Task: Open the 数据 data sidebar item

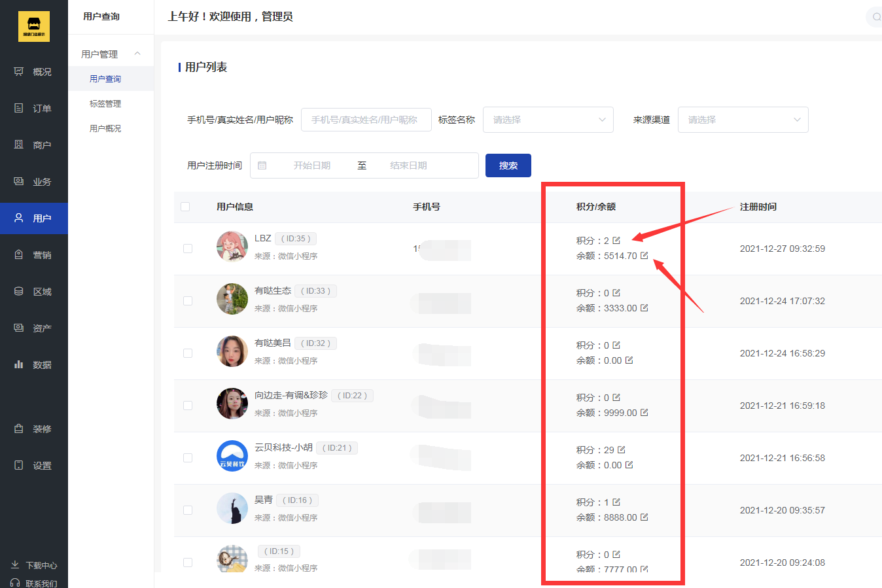Action: pos(34,365)
